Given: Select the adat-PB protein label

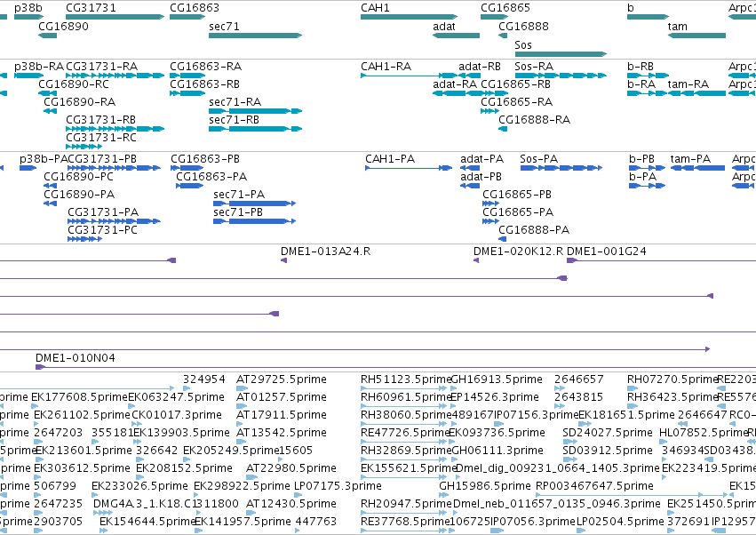Looking at the screenshot, I should point(481,177).
